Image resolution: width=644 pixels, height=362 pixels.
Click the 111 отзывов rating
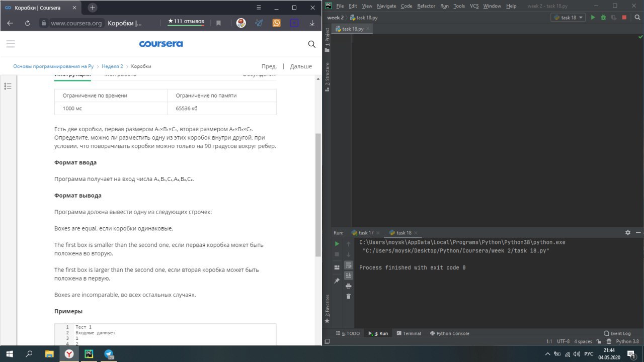pyautogui.click(x=186, y=22)
